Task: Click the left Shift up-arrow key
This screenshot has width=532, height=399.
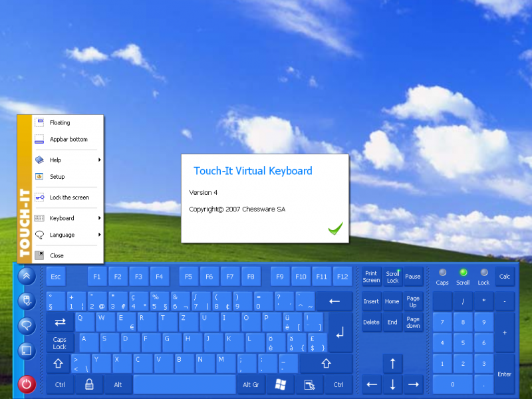Action: 58,363
